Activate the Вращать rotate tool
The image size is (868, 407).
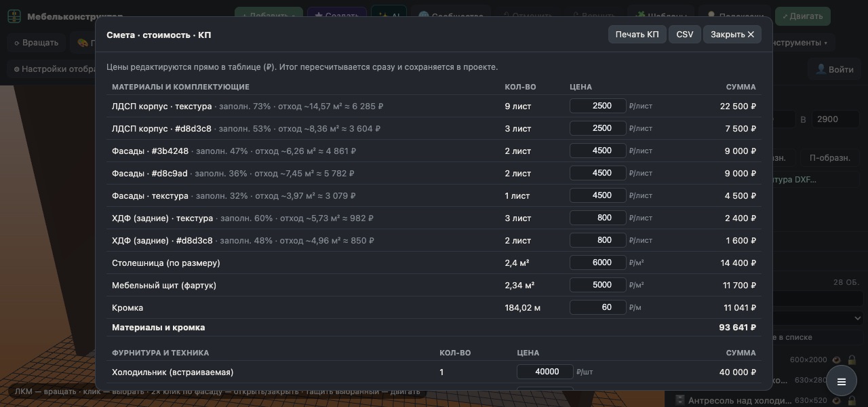[37, 43]
